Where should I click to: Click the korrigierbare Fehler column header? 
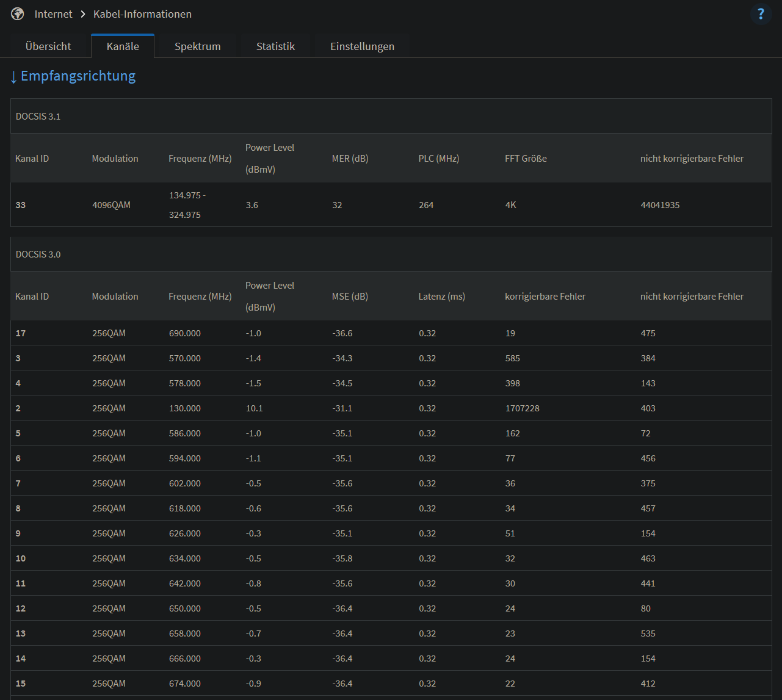[545, 297]
